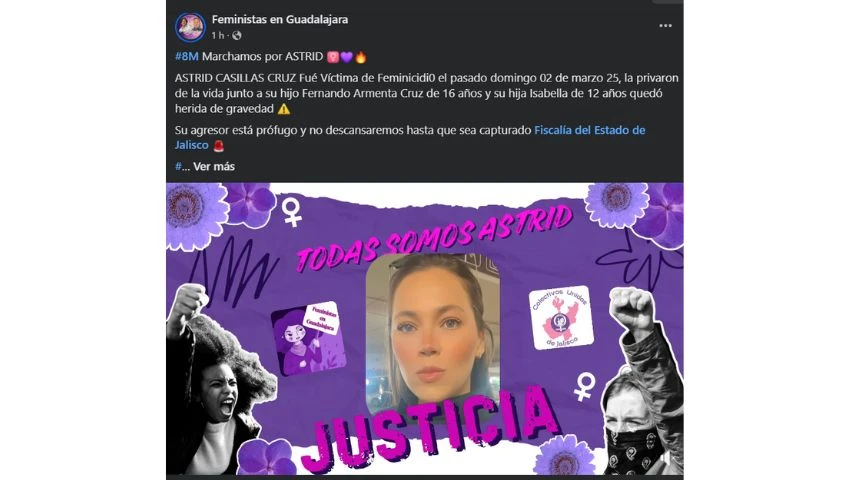Open the center portrait photo in the poster
Viewport: 850px width, 480px height.
click(x=432, y=335)
